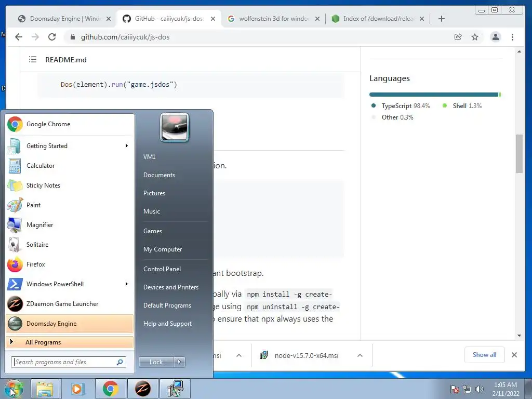
Task: Click the Start orb button
Action: point(14,389)
